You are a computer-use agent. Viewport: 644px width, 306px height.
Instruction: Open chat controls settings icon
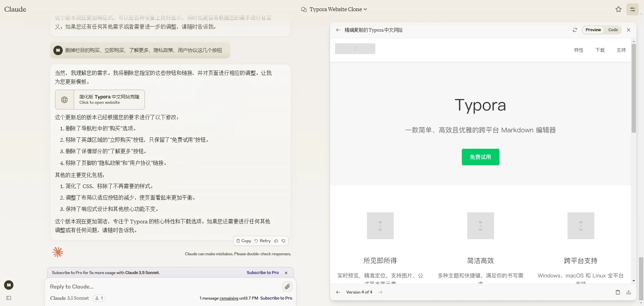coord(633,9)
